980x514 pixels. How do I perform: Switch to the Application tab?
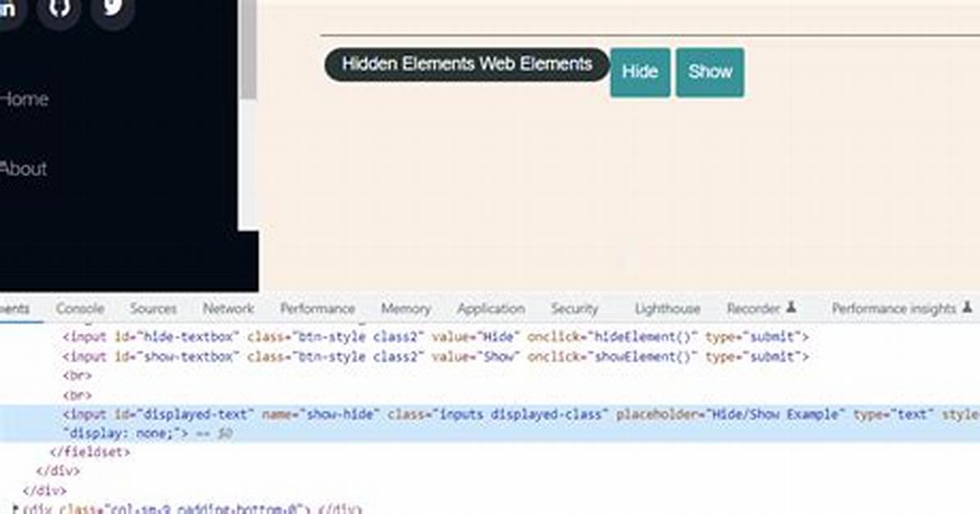[490, 309]
